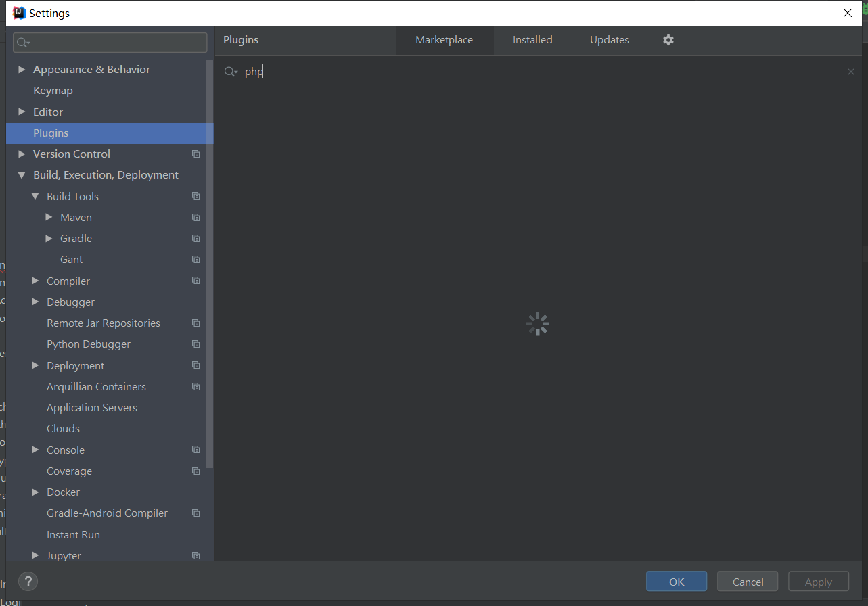
Task: Click the settings search input field
Action: 110,43
